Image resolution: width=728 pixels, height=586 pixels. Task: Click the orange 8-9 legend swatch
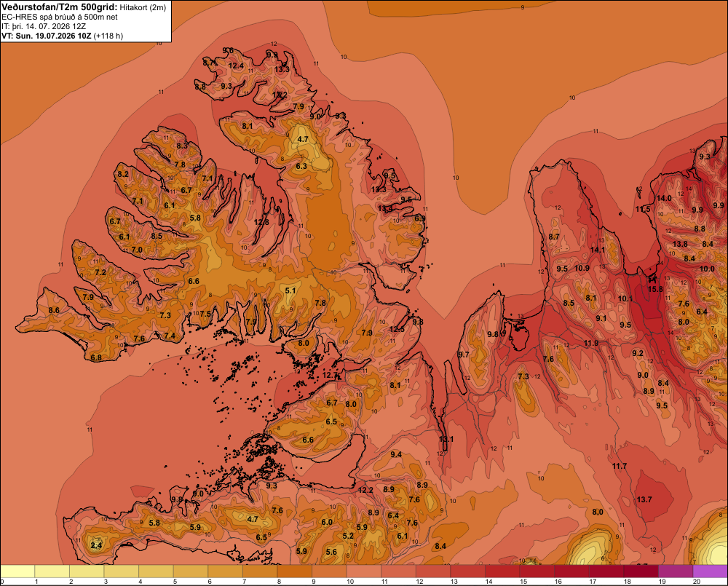click(x=295, y=571)
